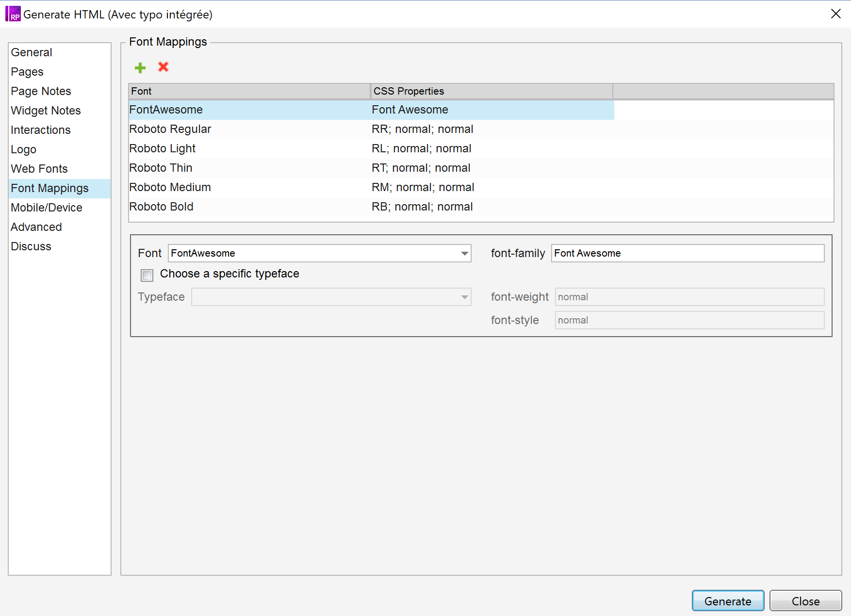Screen dimensions: 851x616
Task: Add a new font mapping with the plus icon
Action: [140, 67]
